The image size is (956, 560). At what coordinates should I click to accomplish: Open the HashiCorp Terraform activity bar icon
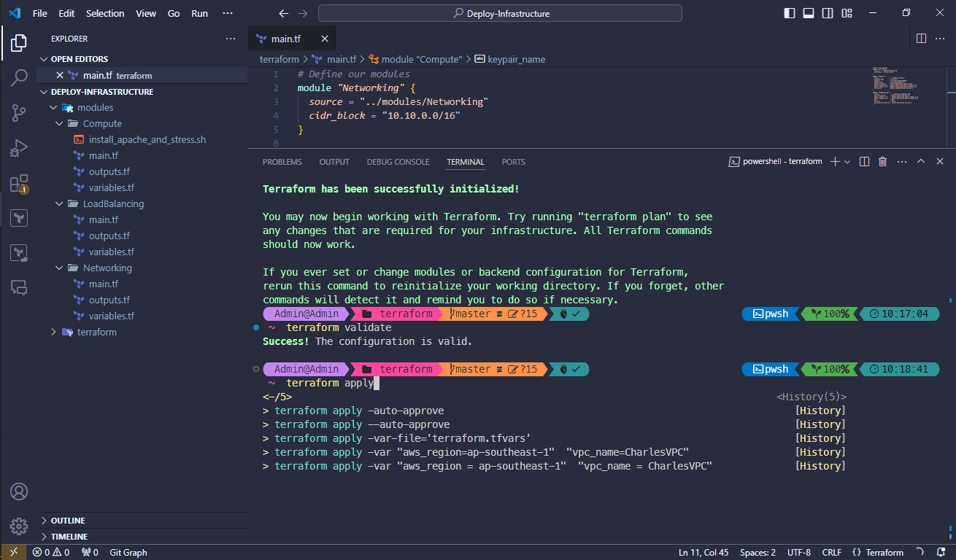(19, 218)
